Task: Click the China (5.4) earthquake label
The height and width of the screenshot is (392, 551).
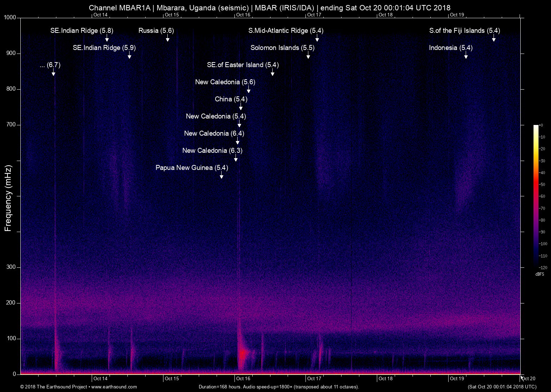Action: pyautogui.click(x=231, y=99)
